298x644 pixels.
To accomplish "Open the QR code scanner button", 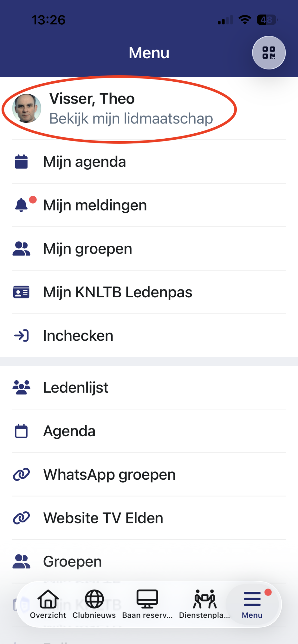I will click(x=269, y=53).
